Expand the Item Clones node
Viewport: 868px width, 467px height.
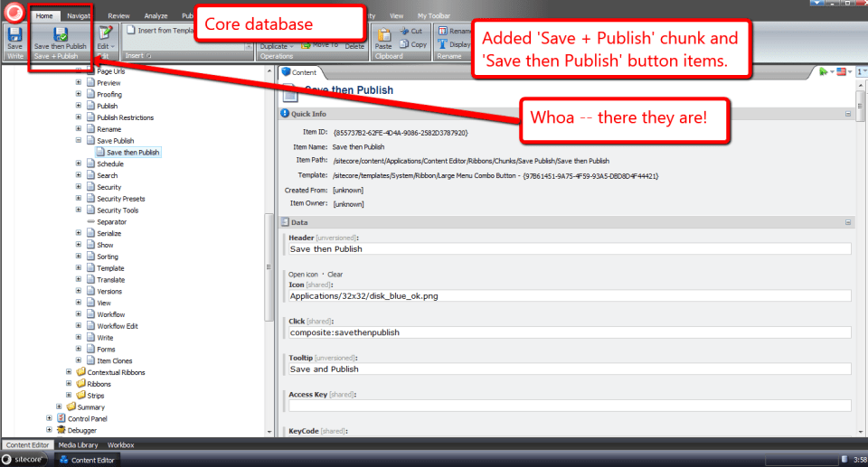[79, 360]
